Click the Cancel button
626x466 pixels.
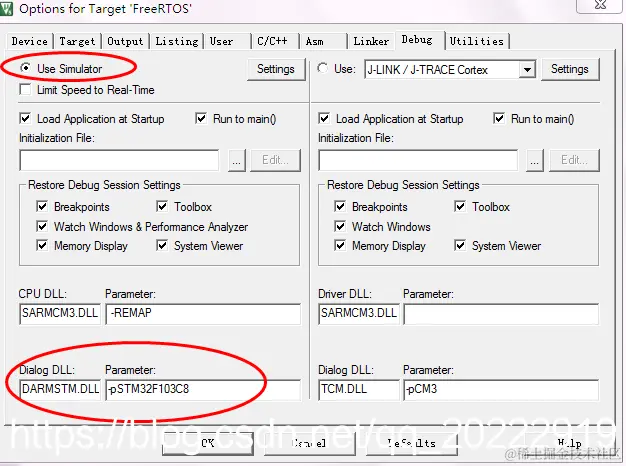point(309,443)
